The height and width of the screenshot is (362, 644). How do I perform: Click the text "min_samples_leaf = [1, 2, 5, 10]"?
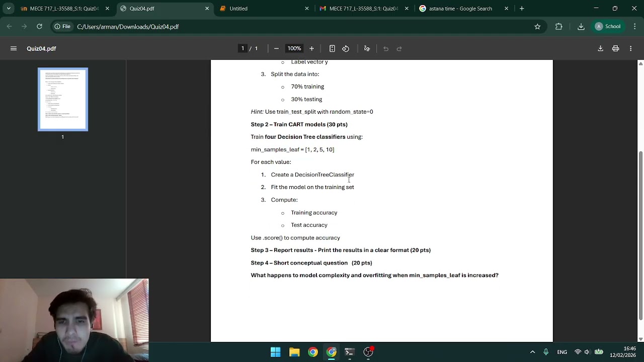click(x=292, y=149)
